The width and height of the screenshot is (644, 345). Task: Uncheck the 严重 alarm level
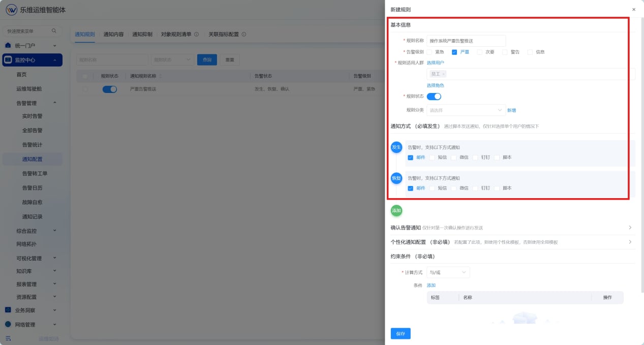click(x=454, y=52)
